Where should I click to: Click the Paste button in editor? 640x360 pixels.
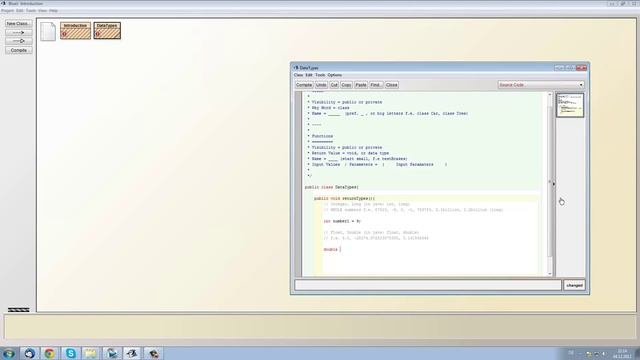coord(361,85)
